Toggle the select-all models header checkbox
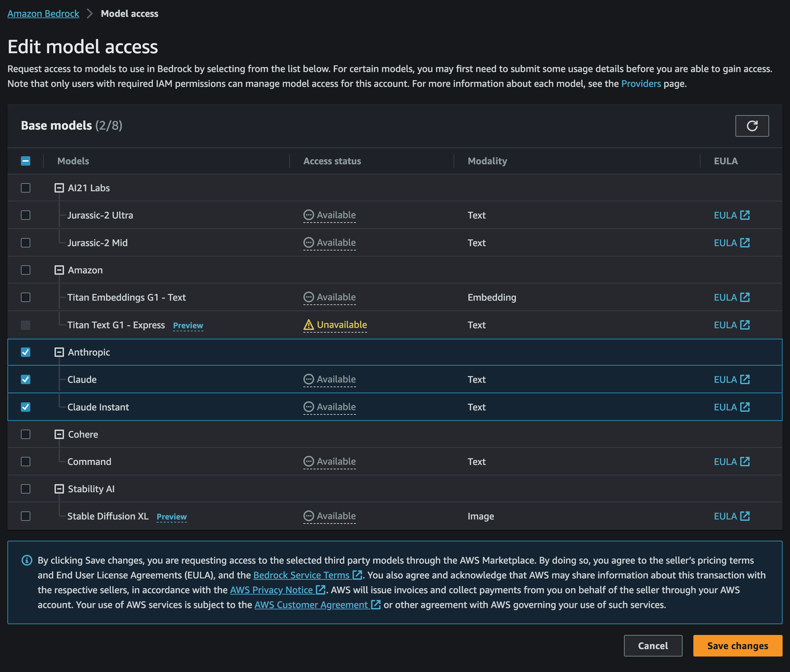Screen dimensions: 790x672 click(x=26, y=161)
